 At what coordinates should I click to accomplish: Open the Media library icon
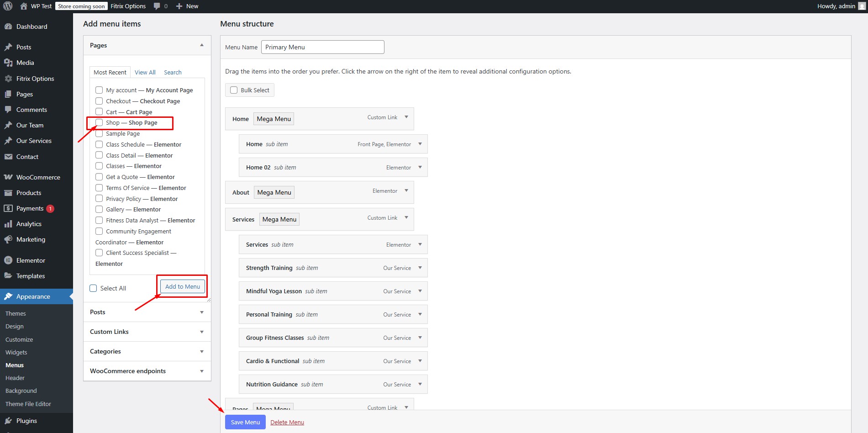pyautogui.click(x=8, y=63)
